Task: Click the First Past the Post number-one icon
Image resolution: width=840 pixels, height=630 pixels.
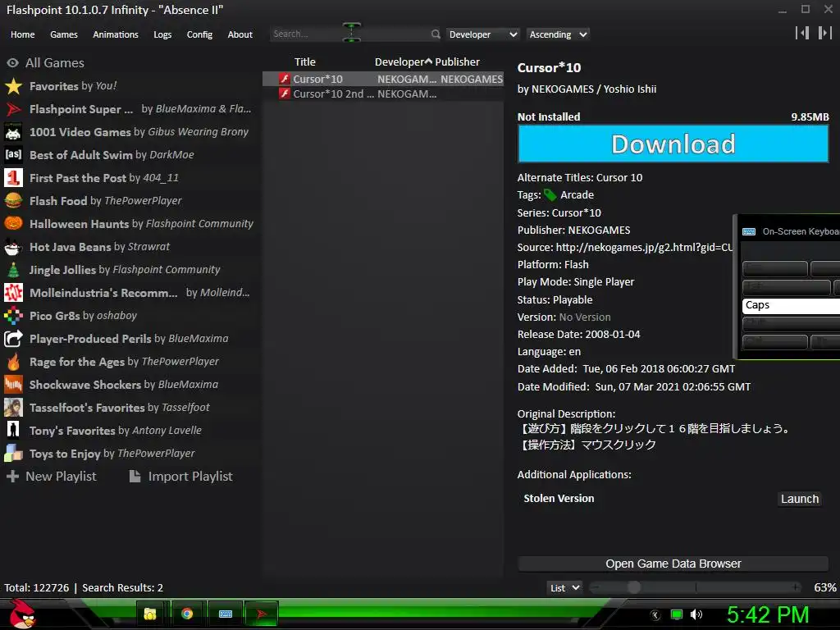Action: coord(13,178)
